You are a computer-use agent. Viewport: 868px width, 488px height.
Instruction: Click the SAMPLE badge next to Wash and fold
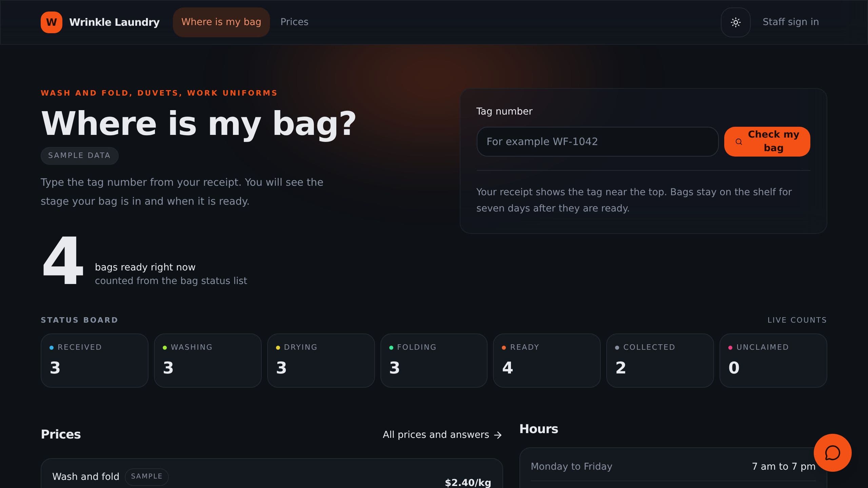pos(146,476)
